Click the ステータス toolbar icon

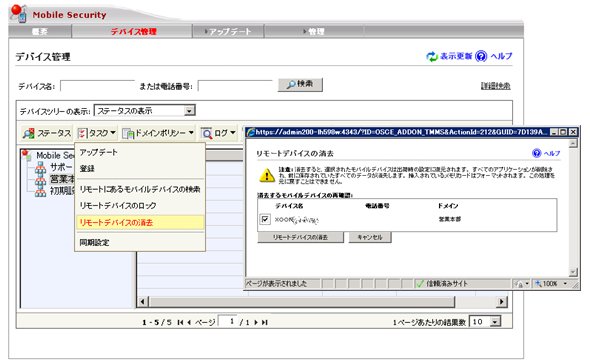tap(28, 133)
